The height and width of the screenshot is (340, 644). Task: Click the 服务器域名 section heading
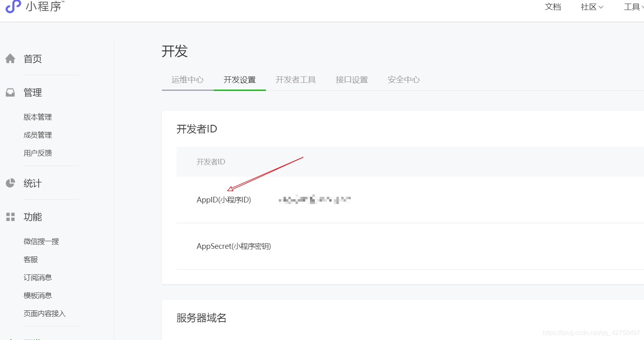(201, 318)
